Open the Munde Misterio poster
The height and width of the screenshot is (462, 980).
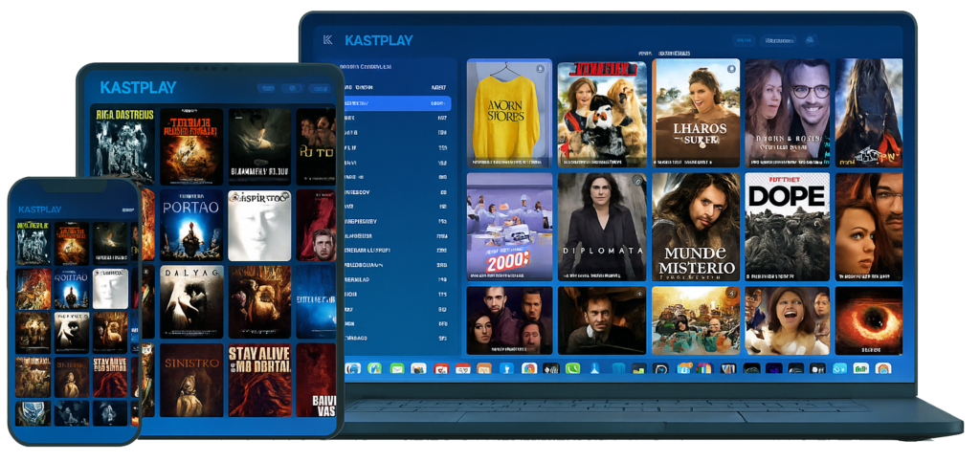695,226
